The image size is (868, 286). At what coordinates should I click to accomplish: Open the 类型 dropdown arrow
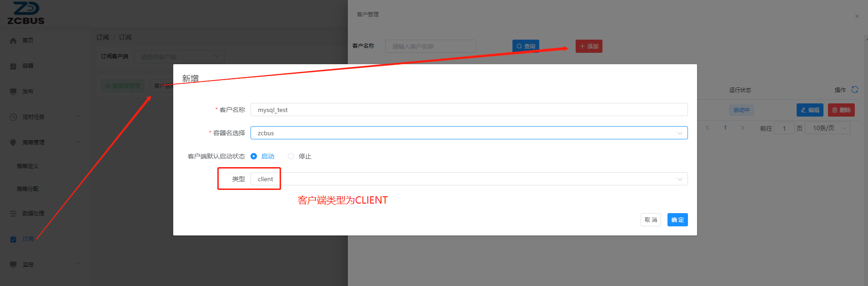click(x=680, y=179)
